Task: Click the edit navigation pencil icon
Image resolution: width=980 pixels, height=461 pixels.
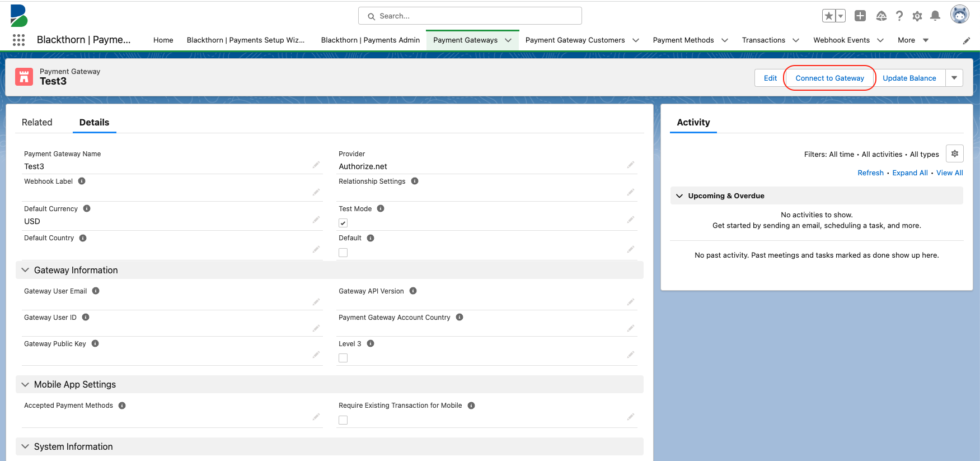Action: click(x=967, y=40)
